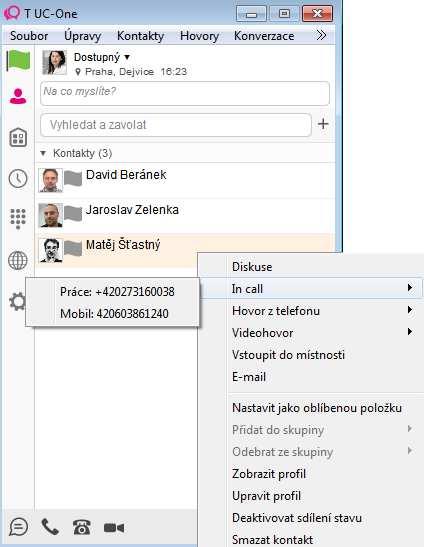Click the 'Na co myslíte?' status field
Image resolution: width=424 pixels, height=547 pixels.
185,93
